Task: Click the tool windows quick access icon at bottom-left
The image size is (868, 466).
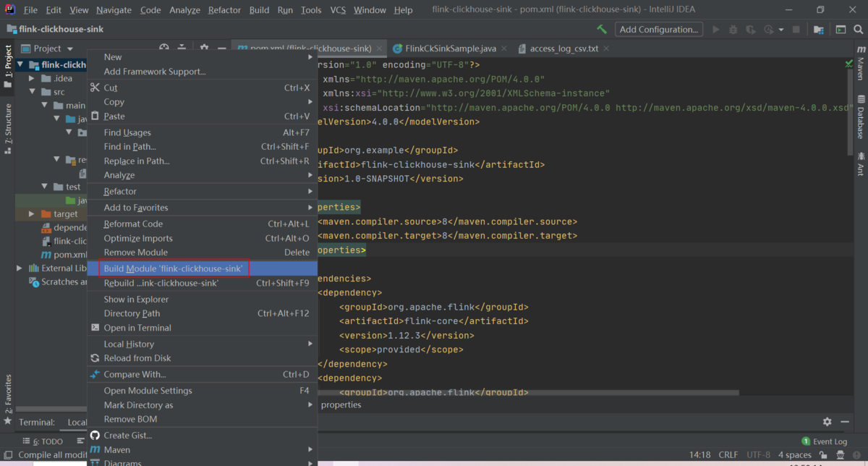Action: [7, 455]
